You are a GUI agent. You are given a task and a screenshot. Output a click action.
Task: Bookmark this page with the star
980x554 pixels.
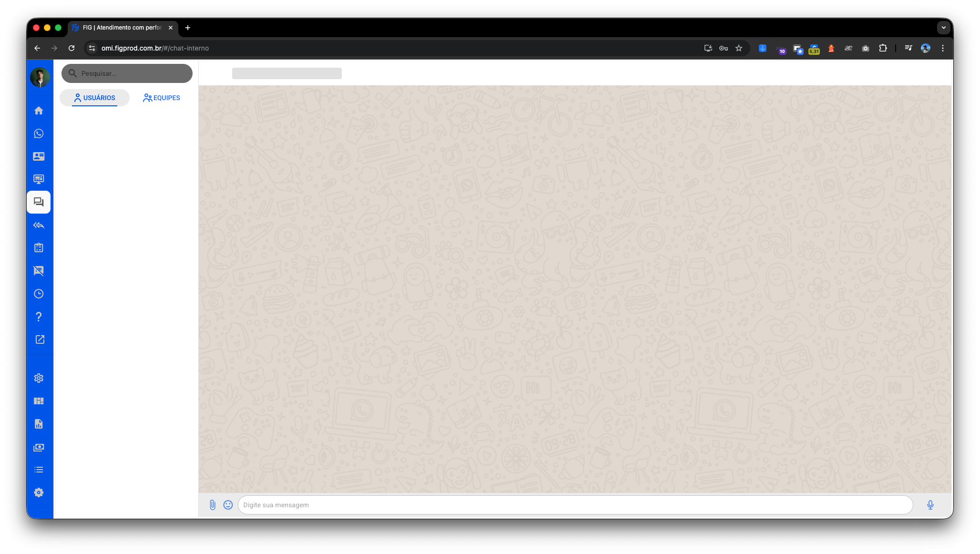tap(739, 48)
